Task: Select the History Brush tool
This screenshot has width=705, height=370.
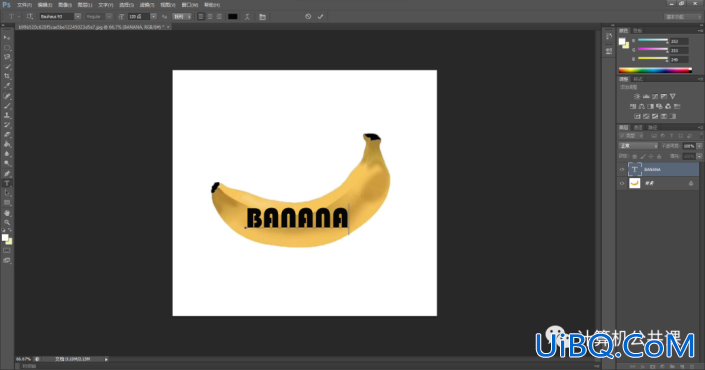Action: click(7, 125)
